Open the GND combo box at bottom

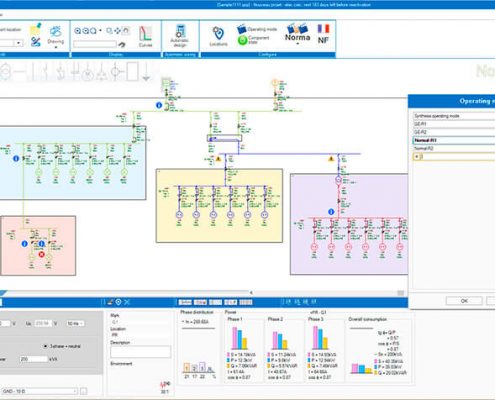[x=39, y=391]
